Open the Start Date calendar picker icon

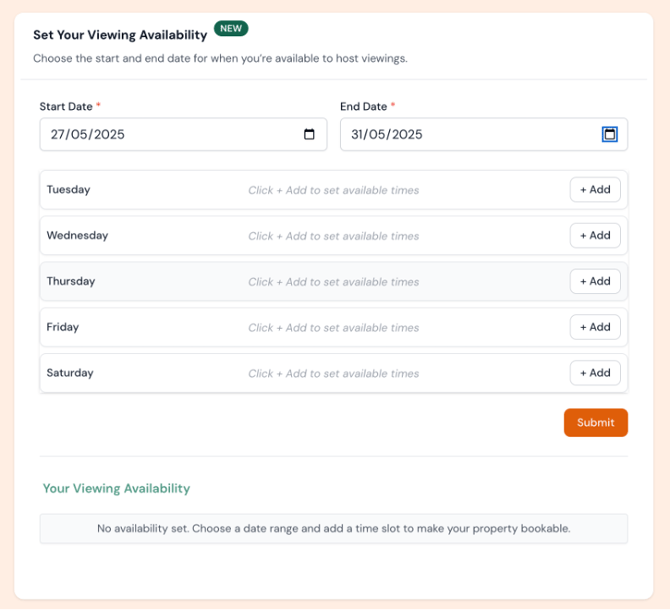(309, 135)
